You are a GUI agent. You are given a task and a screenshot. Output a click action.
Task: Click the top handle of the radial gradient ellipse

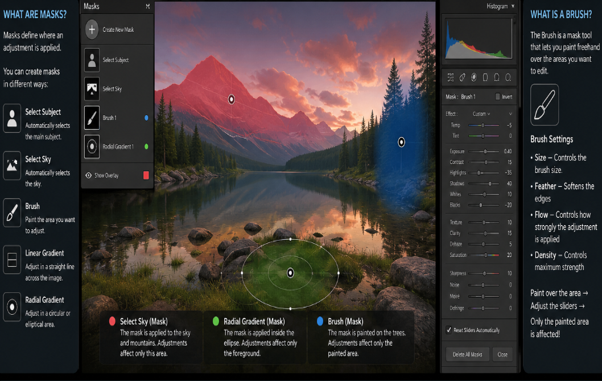[291, 239]
